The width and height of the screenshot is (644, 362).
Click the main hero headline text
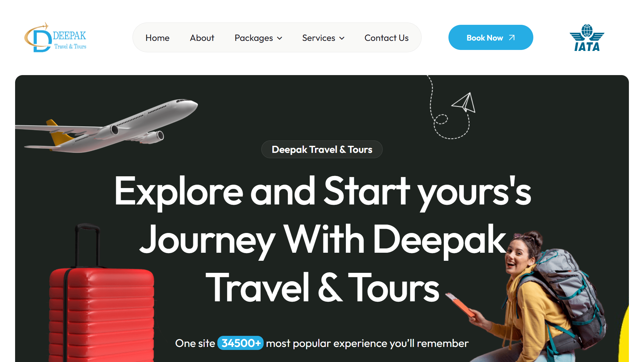pyautogui.click(x=323, y=239)
